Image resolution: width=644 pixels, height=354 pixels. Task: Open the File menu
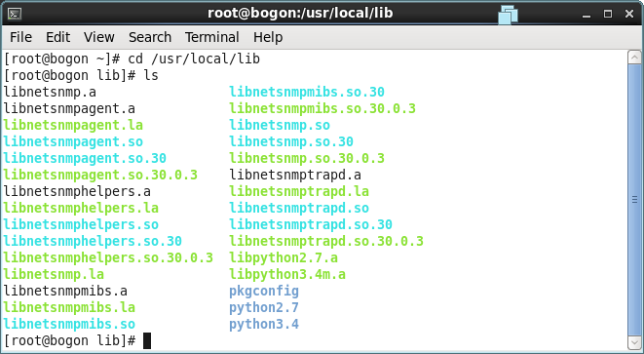20,37
